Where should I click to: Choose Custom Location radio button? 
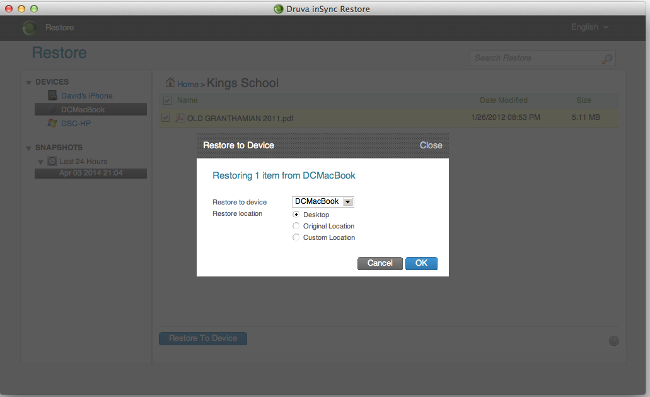tap(296, 237)
